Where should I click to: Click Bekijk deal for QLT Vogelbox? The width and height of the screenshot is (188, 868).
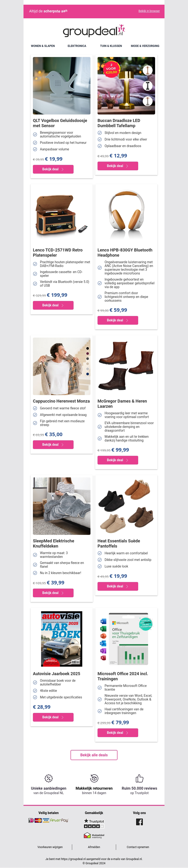pos(53,169)
